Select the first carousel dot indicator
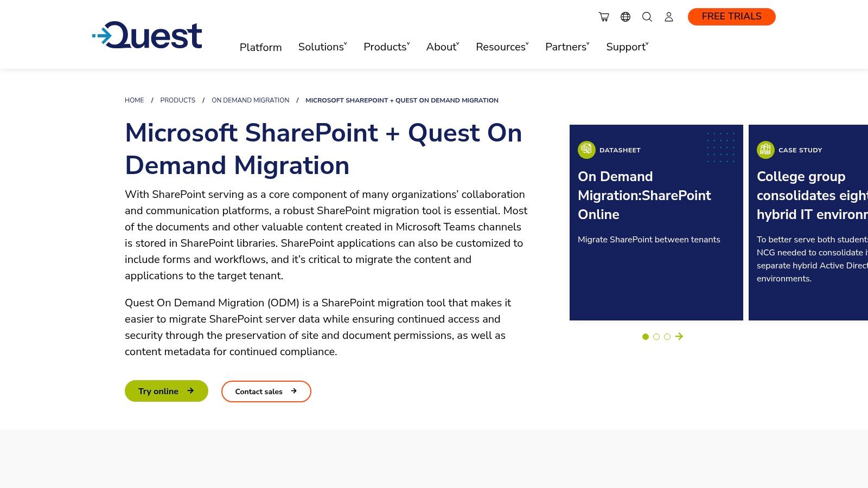Viewport: 868px width, 488px height. pos(646,337)
